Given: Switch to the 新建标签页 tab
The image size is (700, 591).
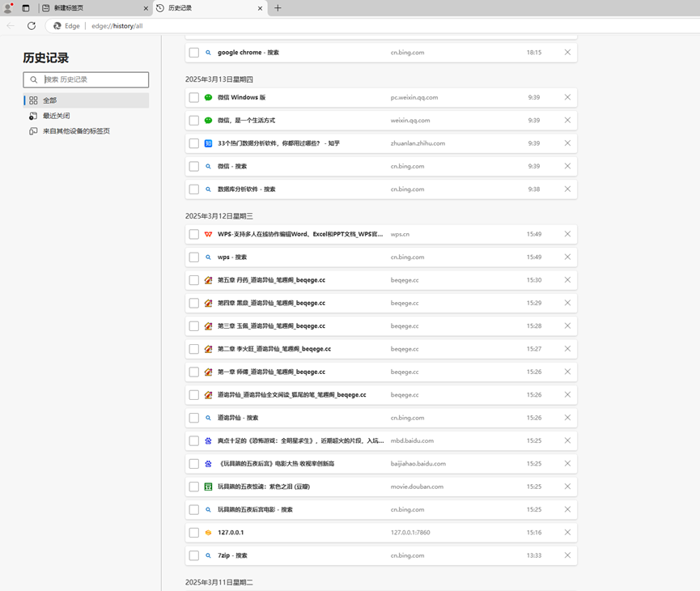Looking at the screenshot, I should pos(95,8).
